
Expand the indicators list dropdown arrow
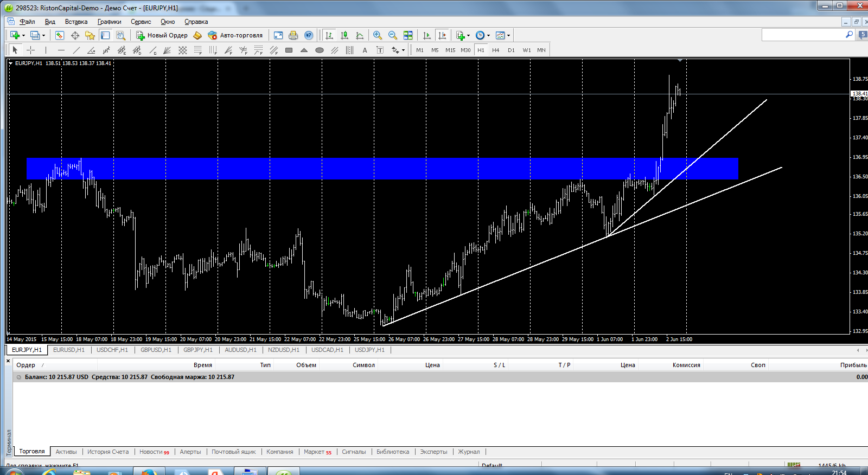click(x=469, y=35)
